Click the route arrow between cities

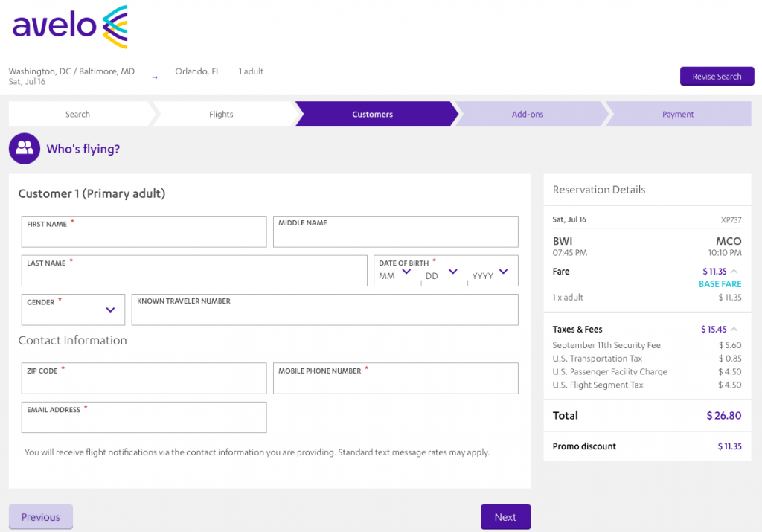(155, 77)
